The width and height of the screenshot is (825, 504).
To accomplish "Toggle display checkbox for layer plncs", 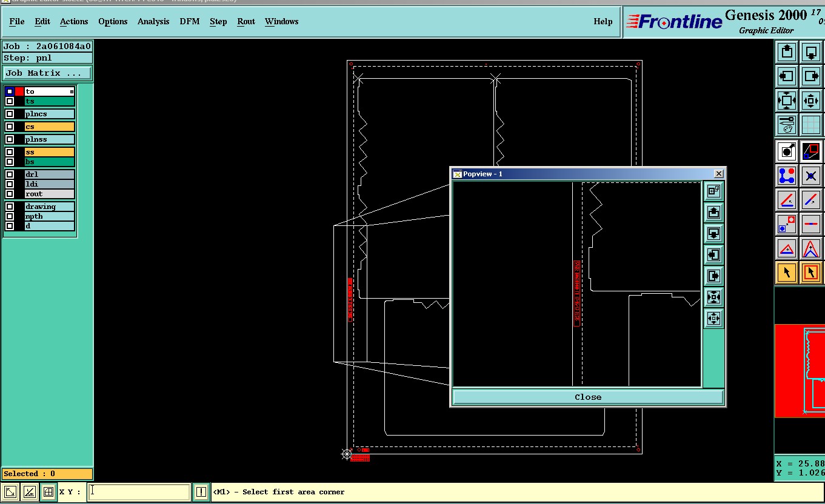I will 10,114.
